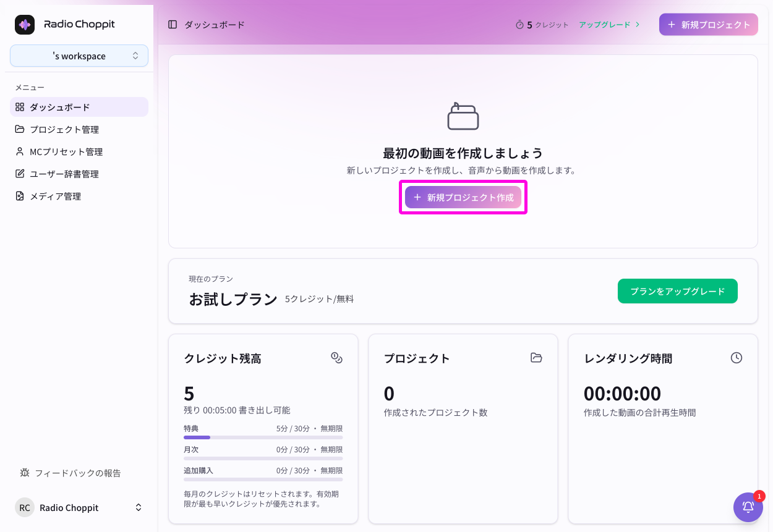The height and width of the screenshot is (532, 773).
Task: Click the 新規プロジェクト button in header
Action: [708, 25]
